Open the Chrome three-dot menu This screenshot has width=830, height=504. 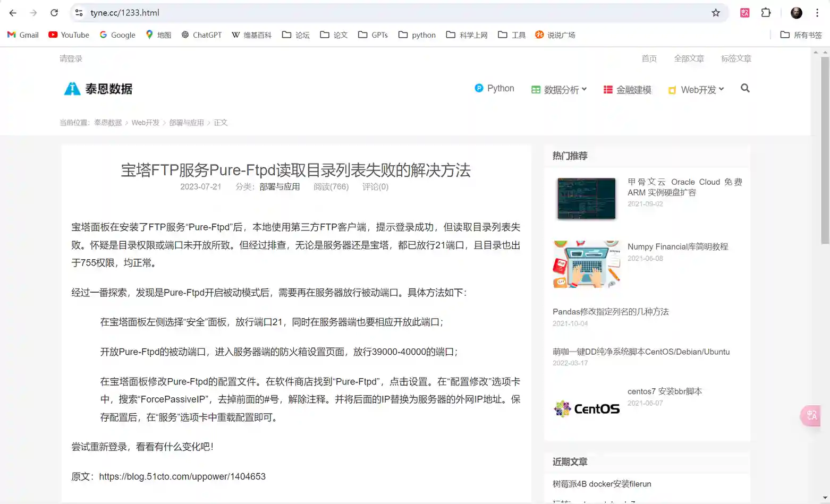pyautogui.click(x=817, y=13)
